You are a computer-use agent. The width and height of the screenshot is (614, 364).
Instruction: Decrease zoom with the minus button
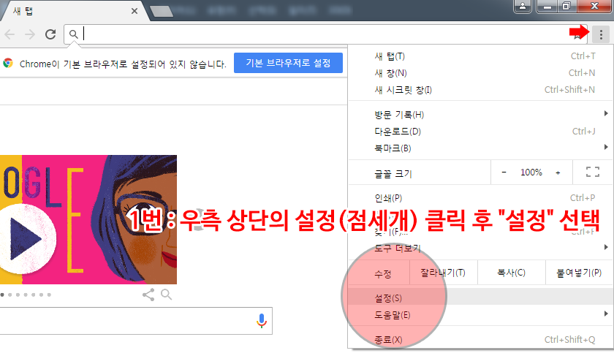click(x=504, y=172)
